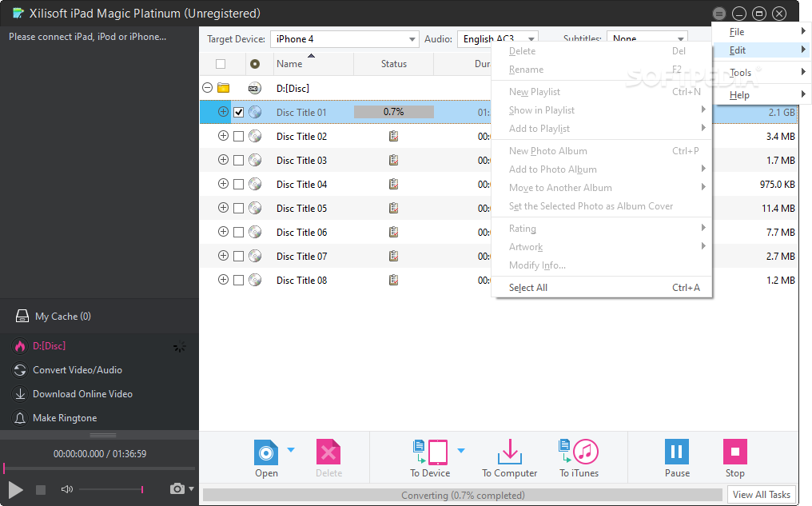This screenshot has height=506, width=812.
Task: Choose Select All from Edit submenu
Action: pos(601,288)
